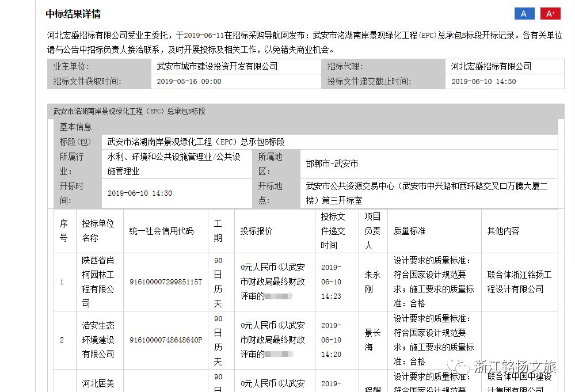Click the grey section header for the B标段 project
Image resolution: width=575 pixels, height=392 pixels.
coord(130,111)
